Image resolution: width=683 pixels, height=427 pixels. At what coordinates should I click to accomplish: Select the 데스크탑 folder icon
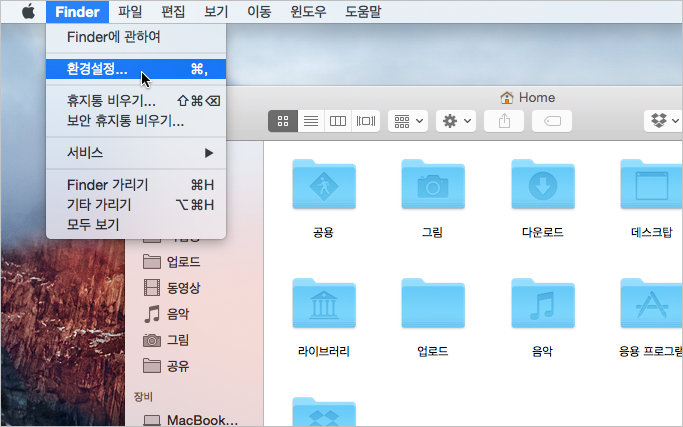pyautogui.click(x=651, y=185)
